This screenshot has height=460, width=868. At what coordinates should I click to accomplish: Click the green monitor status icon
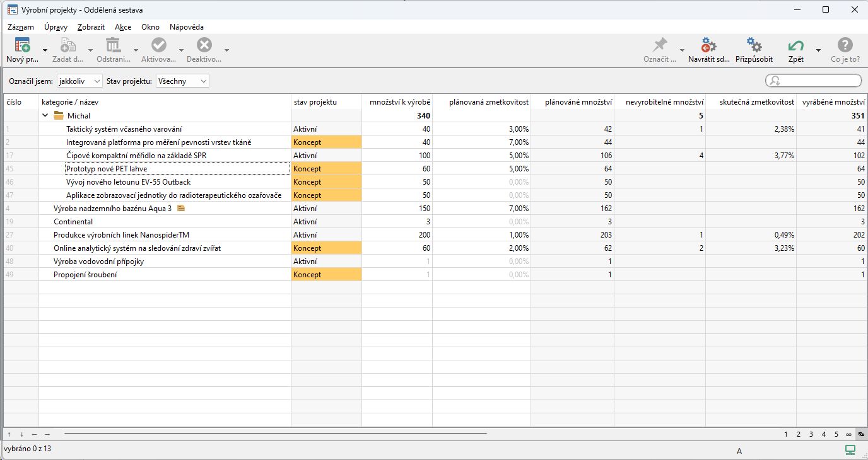850,449
